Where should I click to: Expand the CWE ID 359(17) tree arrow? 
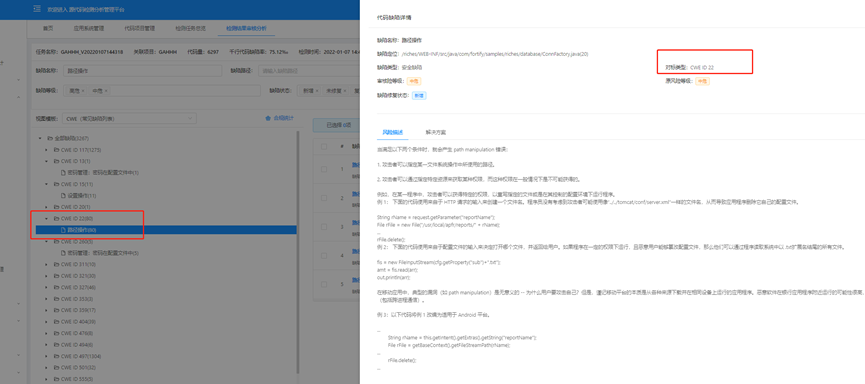[46, 310]
